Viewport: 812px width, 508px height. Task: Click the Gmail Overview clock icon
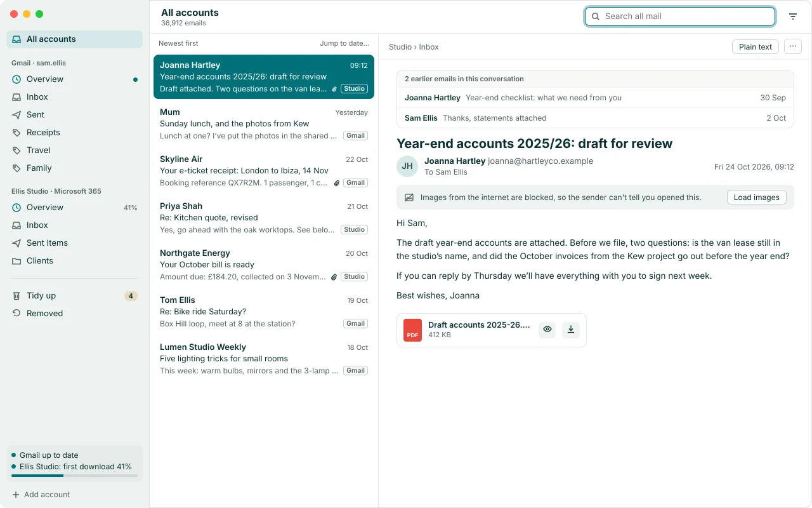16,79
